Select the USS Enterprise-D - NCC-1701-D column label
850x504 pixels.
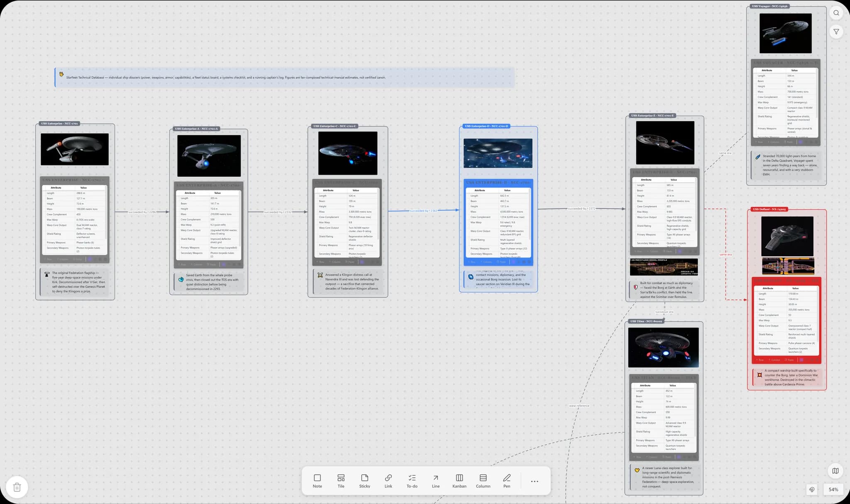pyautogui.click(x=486, y=126)
